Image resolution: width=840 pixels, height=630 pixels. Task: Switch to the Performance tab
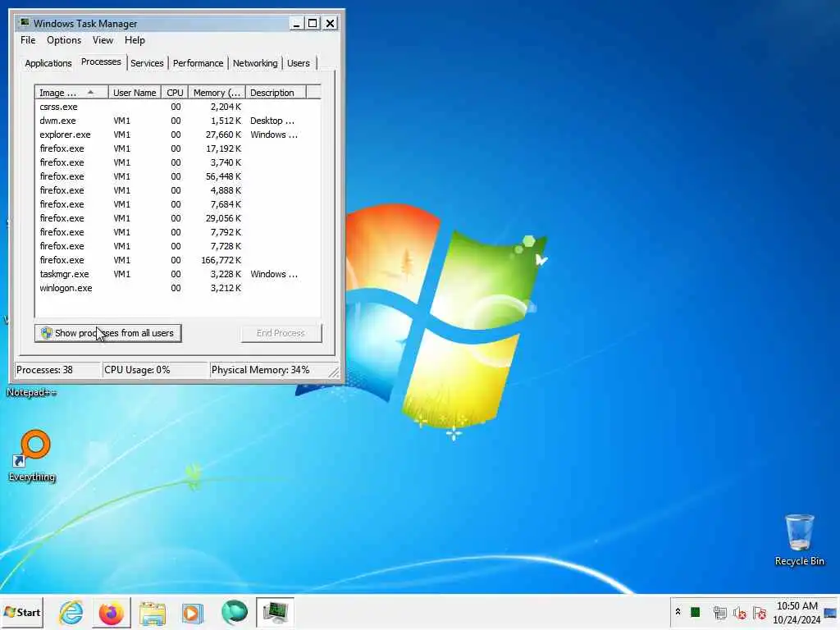tap(198, 63)
